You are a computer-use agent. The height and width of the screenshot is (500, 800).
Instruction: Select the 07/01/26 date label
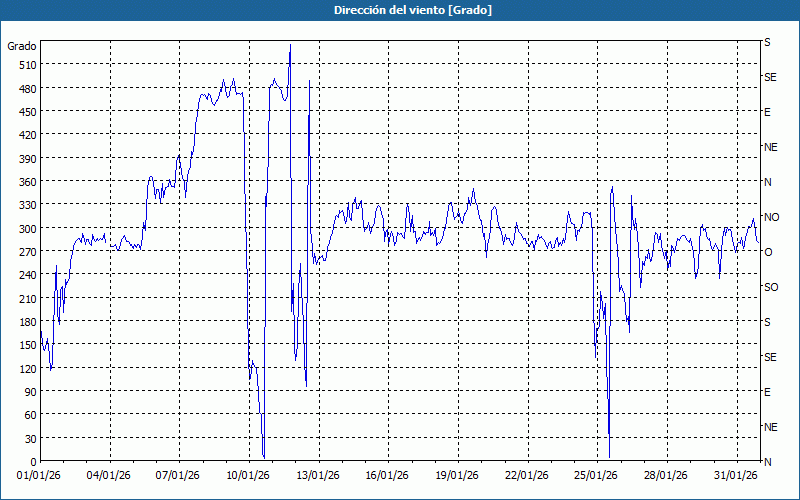pos(178,476)
